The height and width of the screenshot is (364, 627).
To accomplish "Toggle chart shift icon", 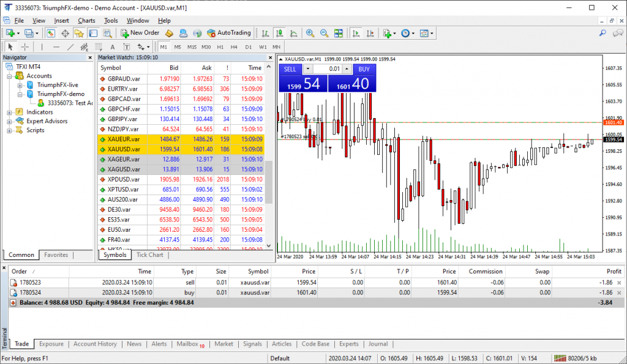I will point(370,33).
